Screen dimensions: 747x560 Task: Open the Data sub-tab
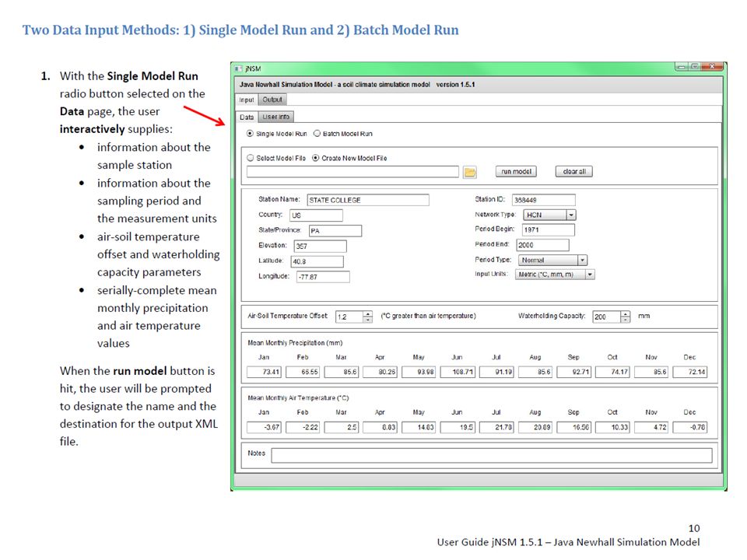coord(247,117)
